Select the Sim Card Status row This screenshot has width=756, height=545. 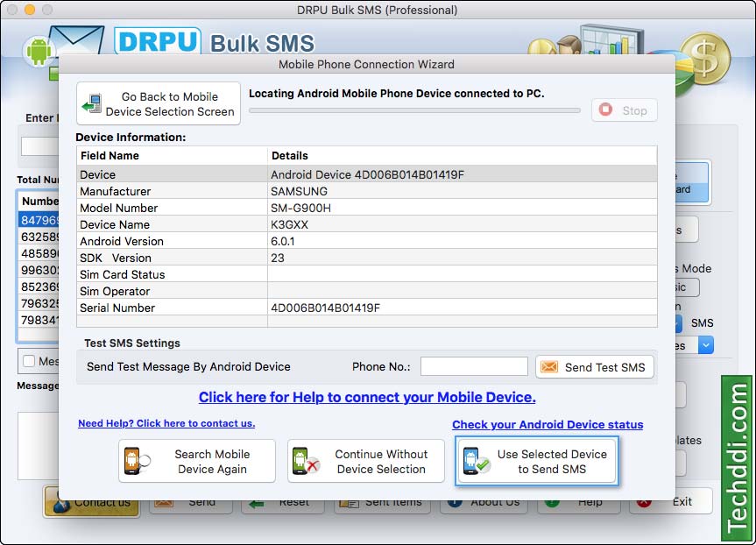[x=367, y=274]
